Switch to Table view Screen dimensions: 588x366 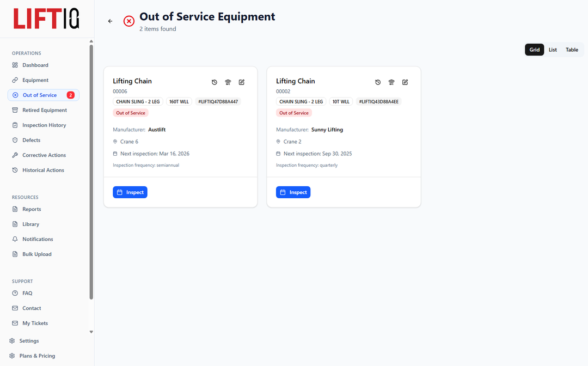point(572,50)
